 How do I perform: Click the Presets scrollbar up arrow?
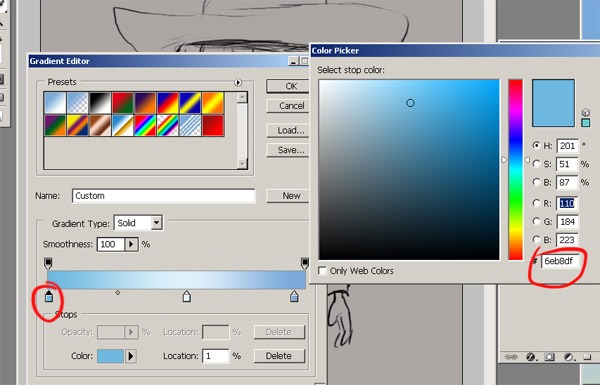(x=242, y=98)
